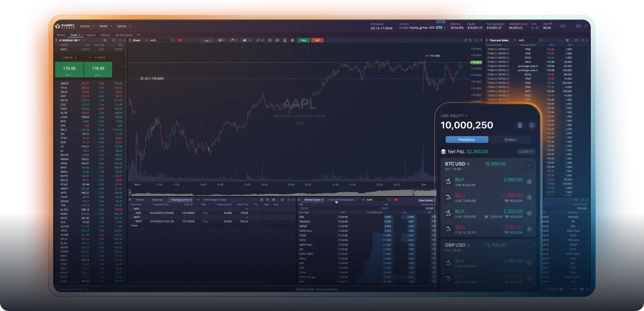Detach the Time and Sales panel
This screenshot has height=311, width=644.
(576, 40)
